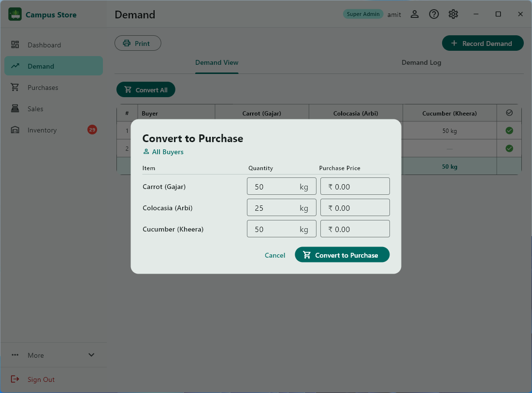Click the Convert All button
Image resolution: width=532 pixels, height=393 pixels.
point(146,89)
